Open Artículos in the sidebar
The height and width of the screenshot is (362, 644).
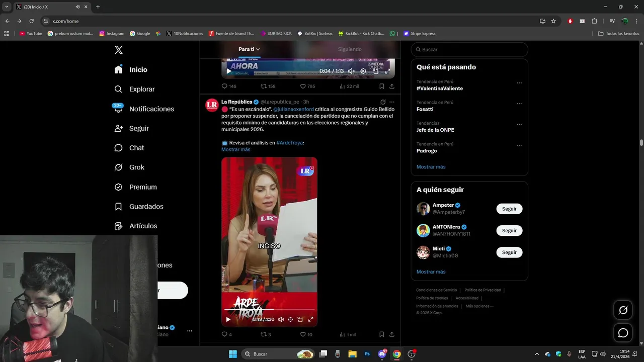[x=135, y=226]
